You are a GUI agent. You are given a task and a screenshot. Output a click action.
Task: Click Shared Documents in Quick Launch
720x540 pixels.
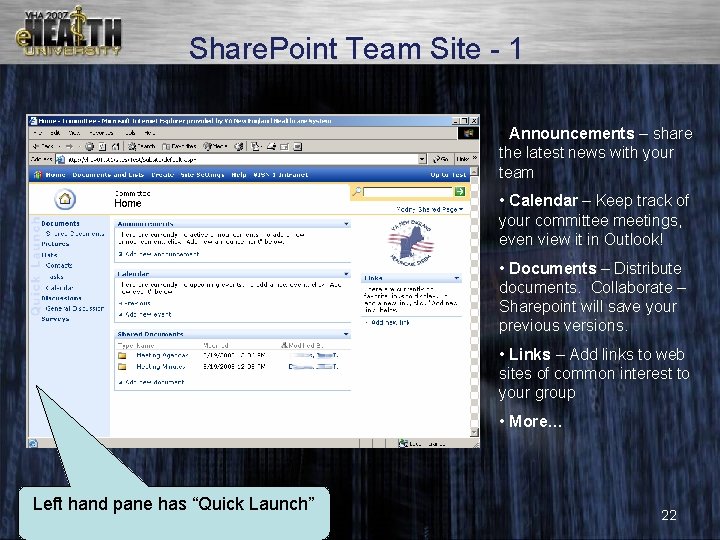click(75, 234)
